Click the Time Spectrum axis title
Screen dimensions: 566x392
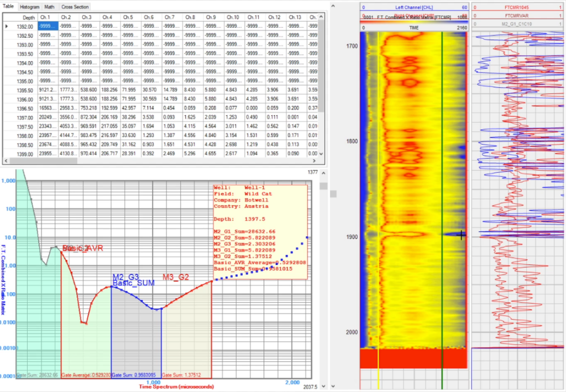tap(176, 386)
